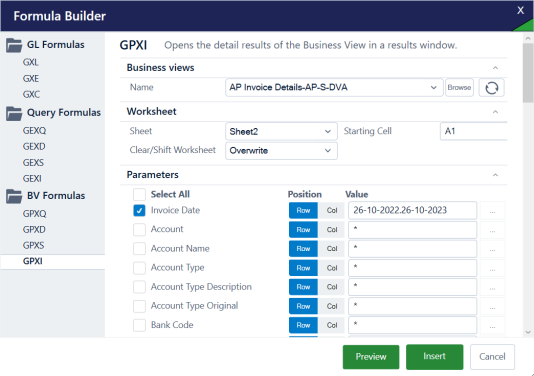Click the Starting Cell input field
534x376 pixels.
click(x=474, y=131)
